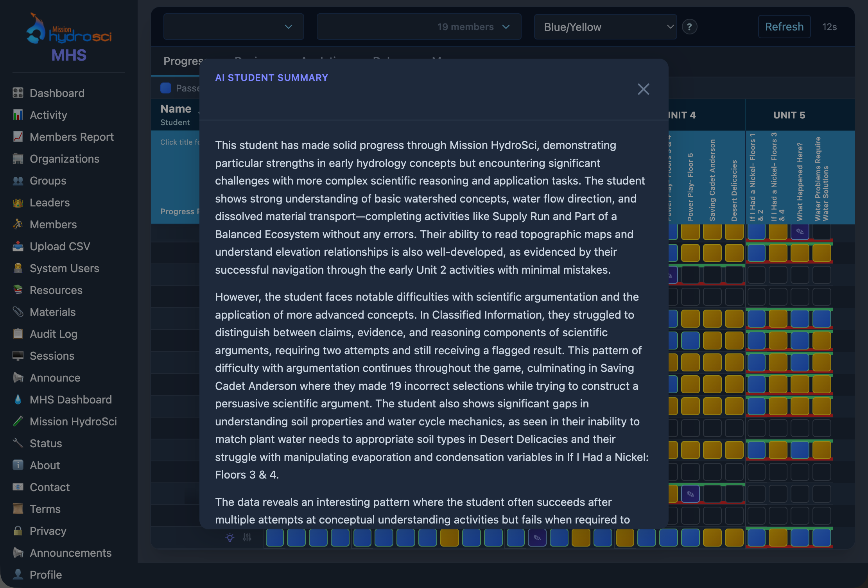Open the Upload CSV page
868x588 pixels.
pos(60,246)
